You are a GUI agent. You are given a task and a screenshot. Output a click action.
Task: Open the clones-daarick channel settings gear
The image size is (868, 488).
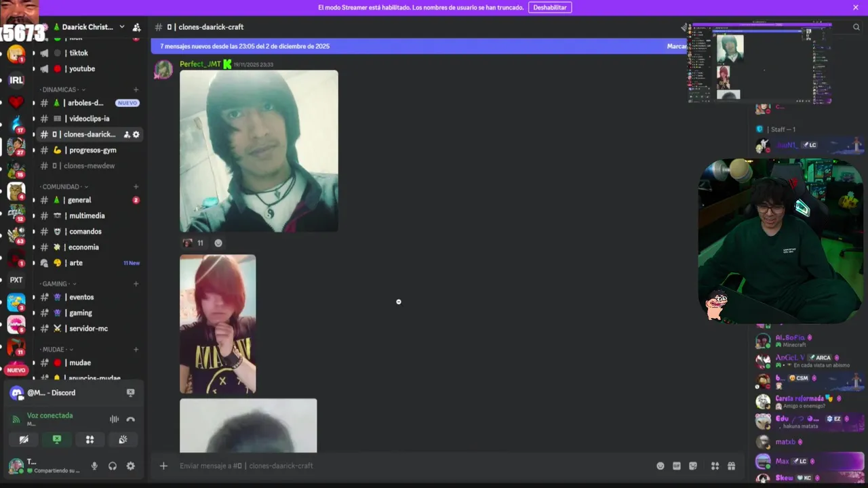click(136, 134)
